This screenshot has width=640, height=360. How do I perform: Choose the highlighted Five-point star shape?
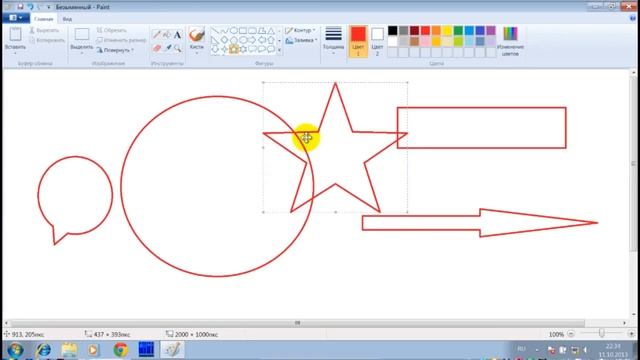tap(234, 49)
